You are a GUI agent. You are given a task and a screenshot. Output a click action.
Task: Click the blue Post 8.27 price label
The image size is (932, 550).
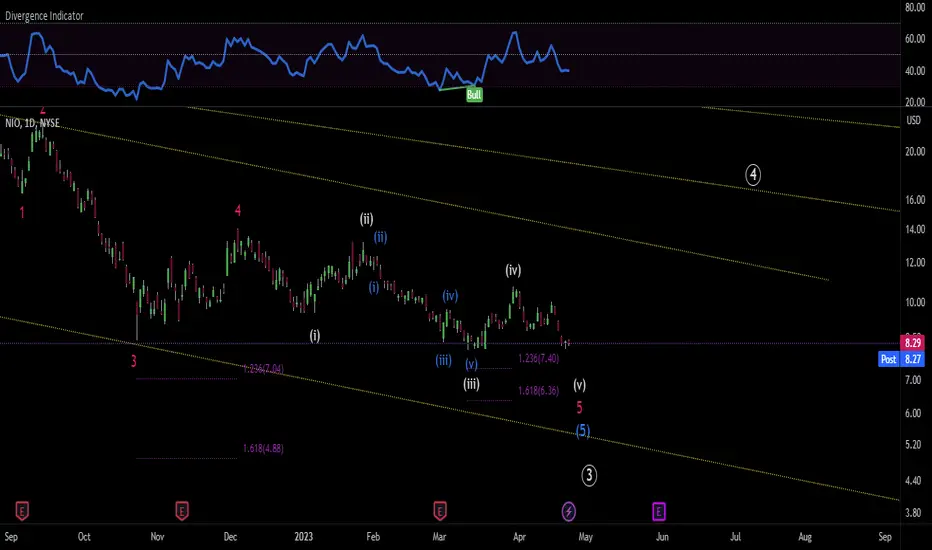pos(901,359)
